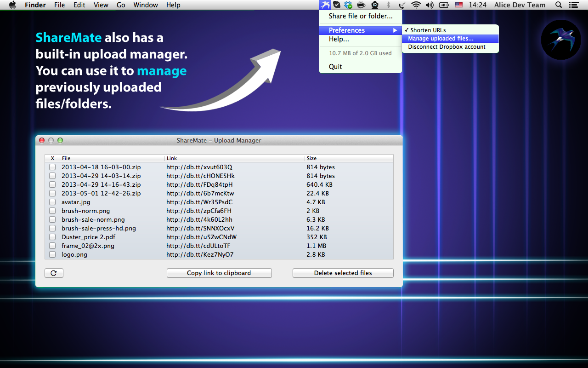The height and width of the screenshot is (368, 588).
Task: Click the refresh icon in Upload Manager
Action: click(54, 273)
